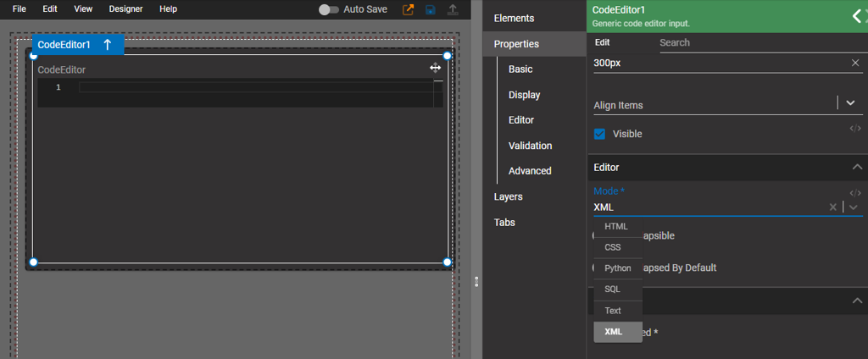
Task: Click the properties Search field
Action: pos(764,42)
